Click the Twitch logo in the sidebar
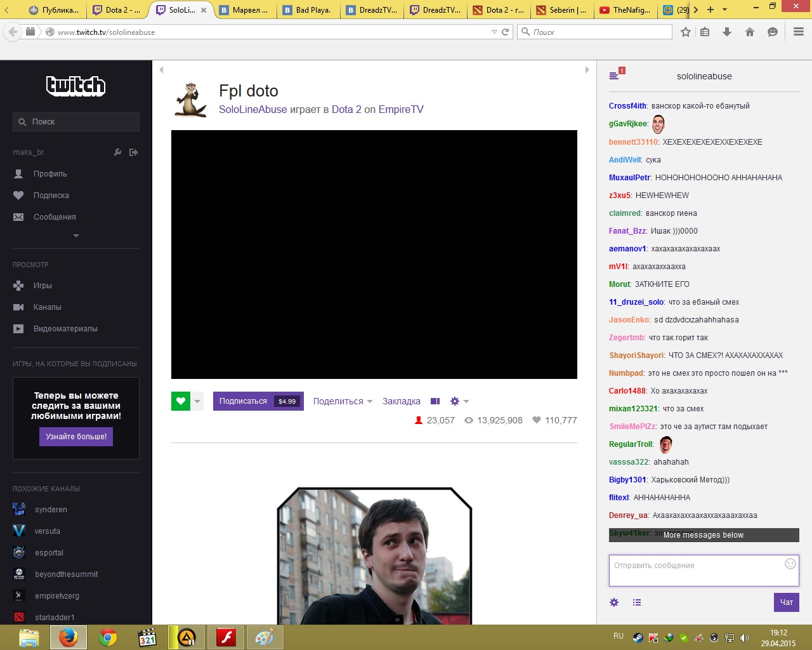 click(x=75, y=86)
